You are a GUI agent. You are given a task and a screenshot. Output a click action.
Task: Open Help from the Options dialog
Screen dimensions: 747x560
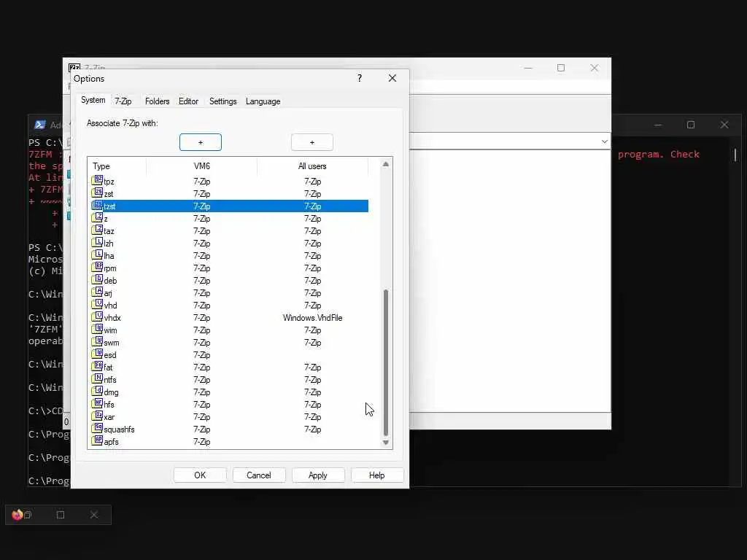(377, 475)
